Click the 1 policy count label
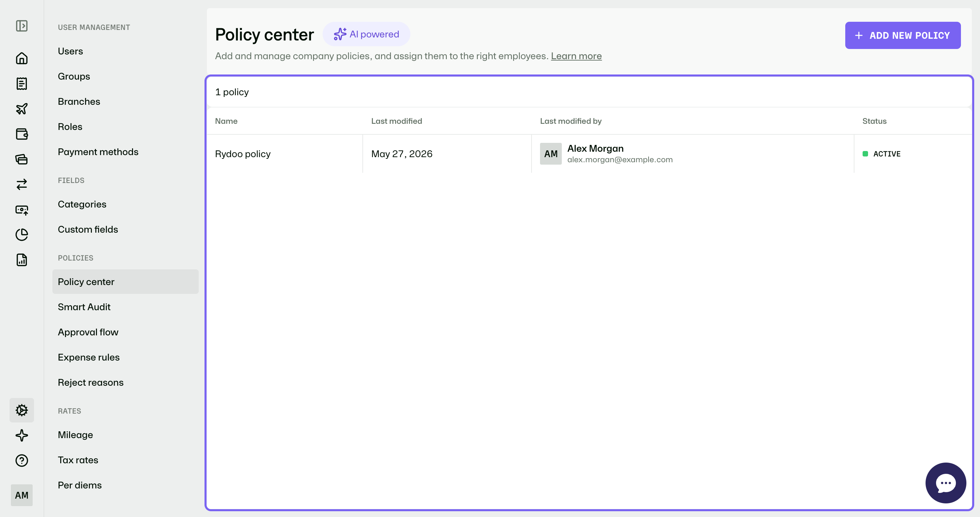Image resolution: width=980 pixels, height=517 pixels. click(x=232, y=92)
